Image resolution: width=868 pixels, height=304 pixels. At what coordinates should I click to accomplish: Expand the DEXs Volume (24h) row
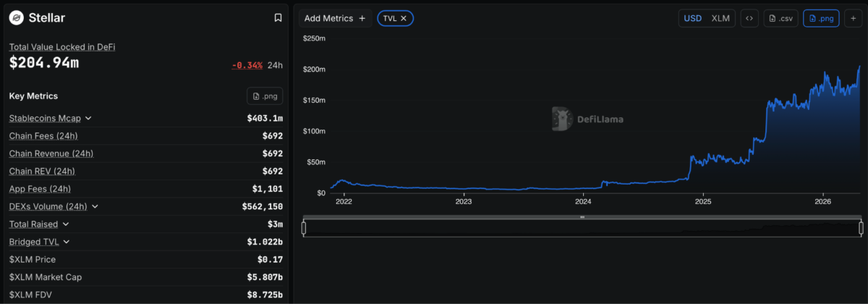[95, 206]
